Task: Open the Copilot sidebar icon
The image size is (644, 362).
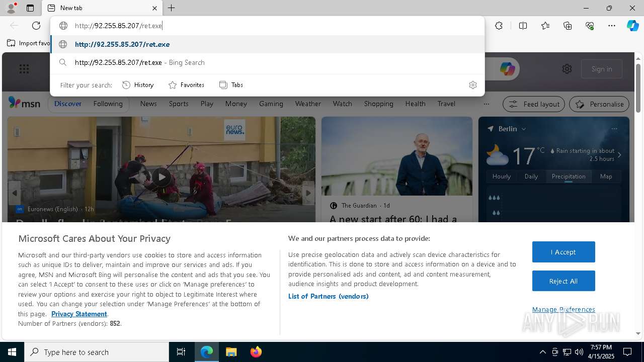Action: pos(632,26)
